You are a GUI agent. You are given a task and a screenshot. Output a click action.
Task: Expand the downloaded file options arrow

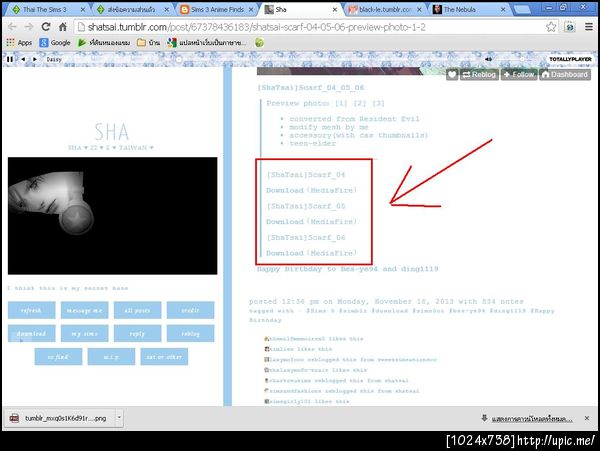click(x=119, y=418)
